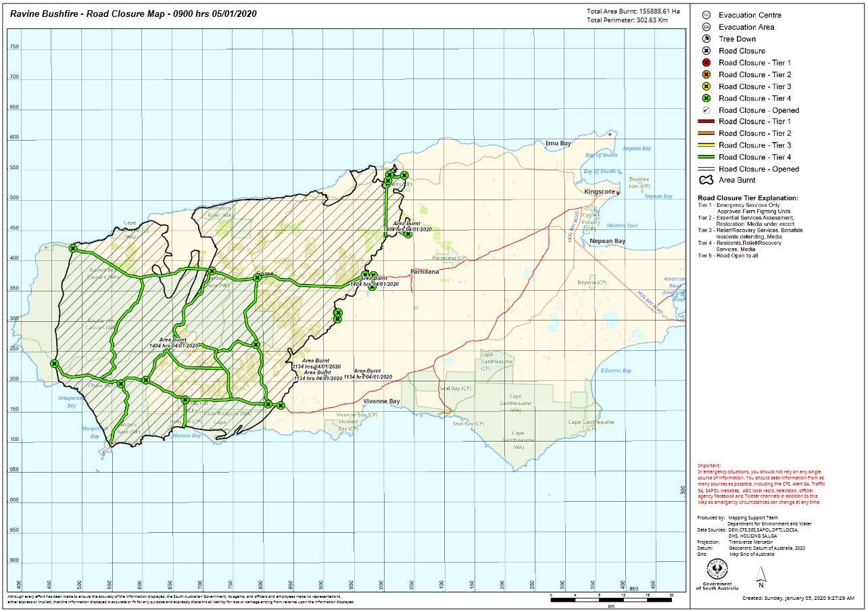Click the red 'Important:' notice heading
868x612 pixels.
pyautogui.click(x=709, y=466)
